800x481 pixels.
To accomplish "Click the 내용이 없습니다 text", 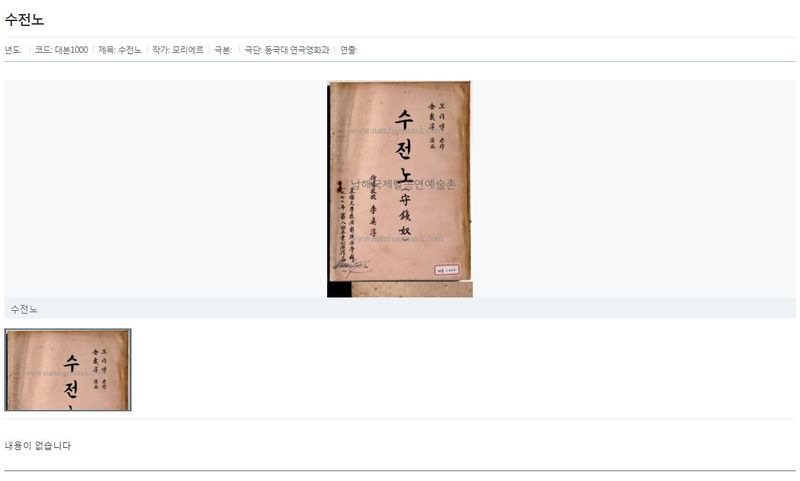I will pos(38,445).
